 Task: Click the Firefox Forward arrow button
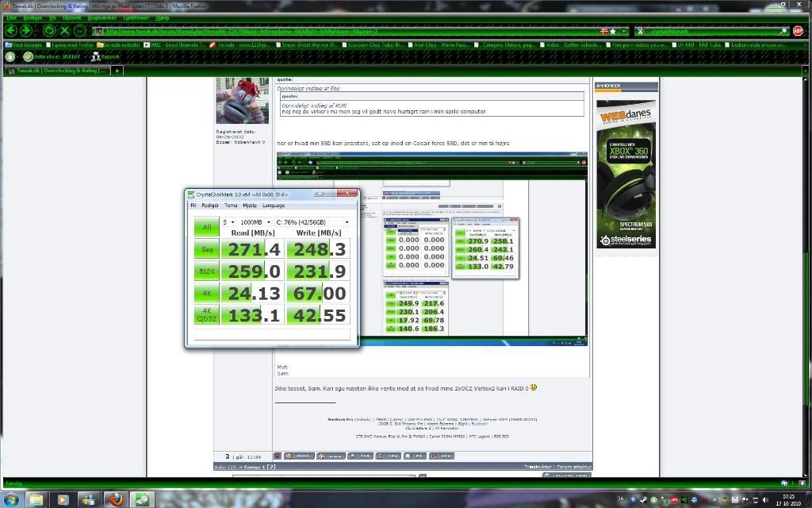tap(25, 31)
